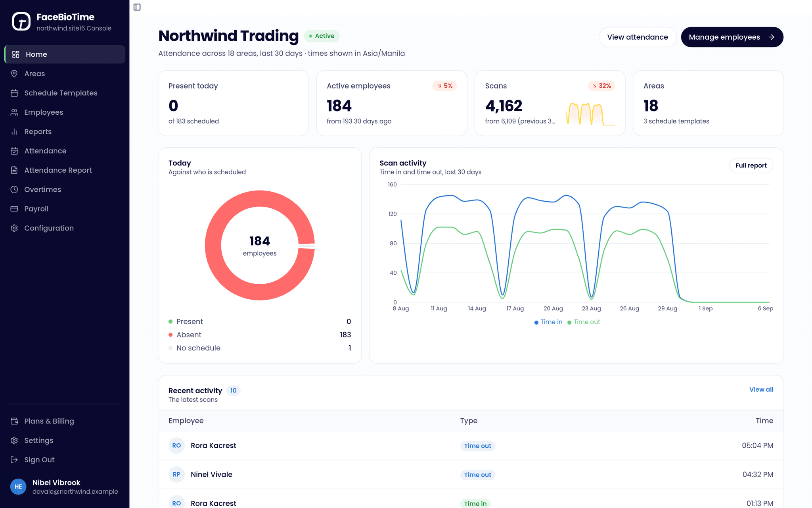The width and height of the screenshot is (812, 508).
Task: Click the No schedule legend row
Action: [x=260, y=348]
